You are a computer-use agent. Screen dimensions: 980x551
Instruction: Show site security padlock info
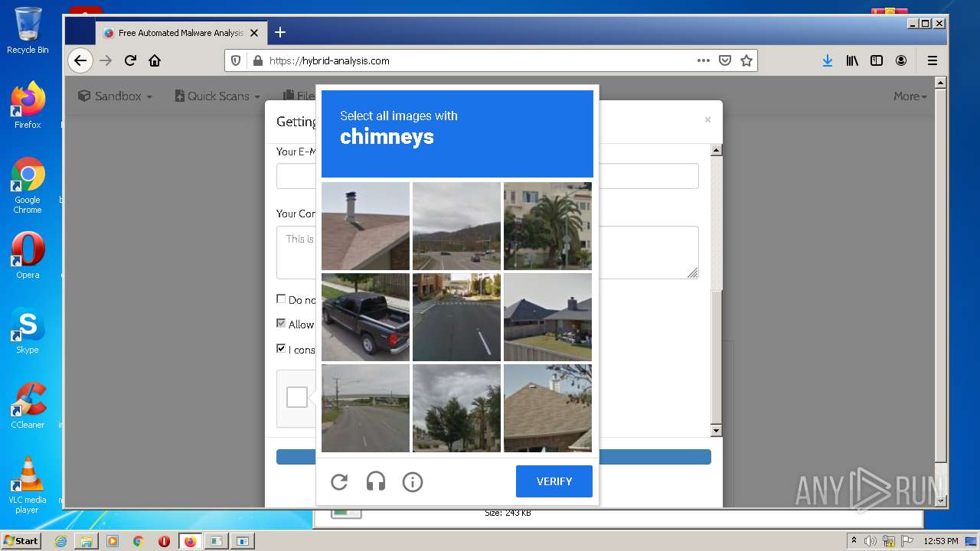257,60
